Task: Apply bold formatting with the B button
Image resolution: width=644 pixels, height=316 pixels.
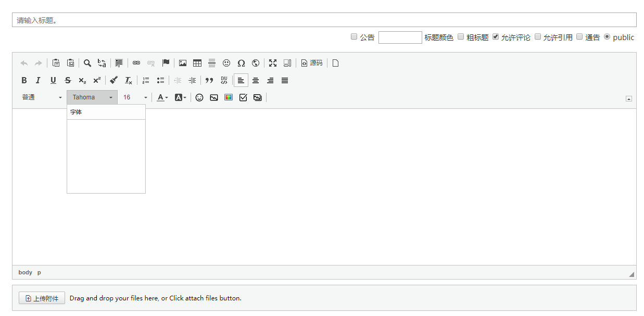Action: point(23,80)
